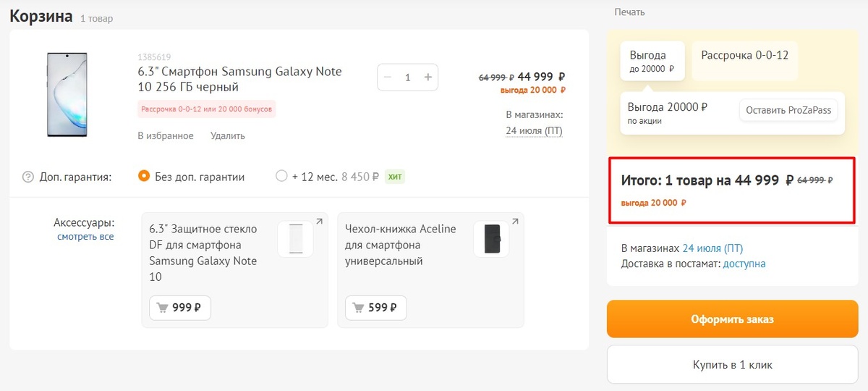Image resolution: width=868 pixels, height=391 pixels.
Task: Increase quantity with the plus button
Action: (427, 77)
